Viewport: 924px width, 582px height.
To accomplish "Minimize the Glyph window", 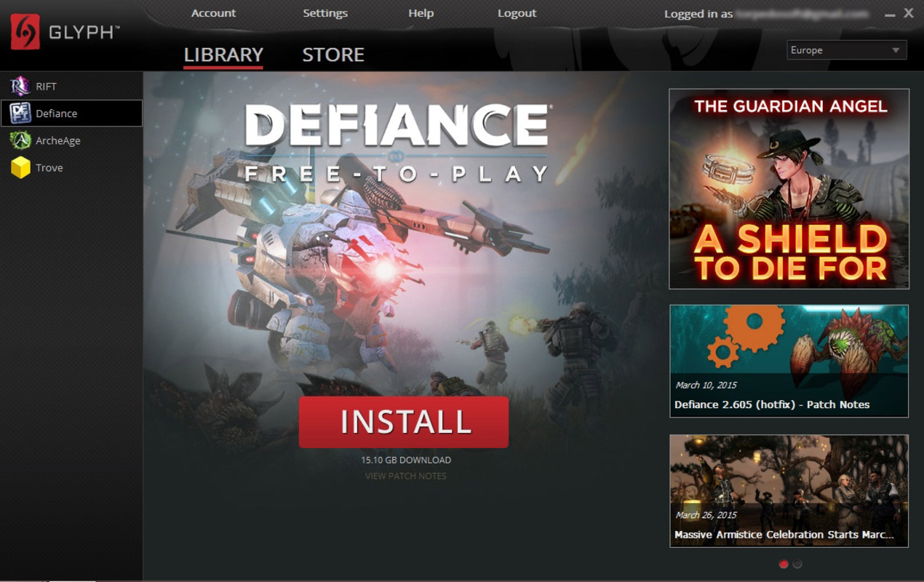I will [x=890, y=14].
